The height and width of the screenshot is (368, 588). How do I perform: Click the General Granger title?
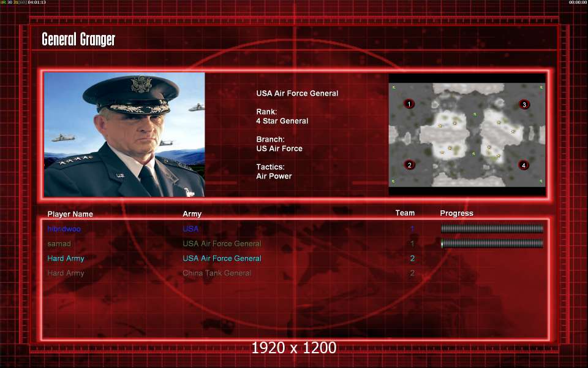[x=78, y=39]
